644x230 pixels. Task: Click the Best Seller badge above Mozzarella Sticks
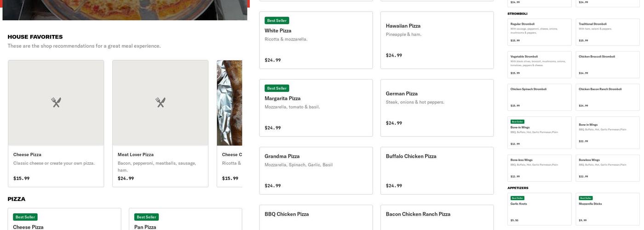[586, 198]
